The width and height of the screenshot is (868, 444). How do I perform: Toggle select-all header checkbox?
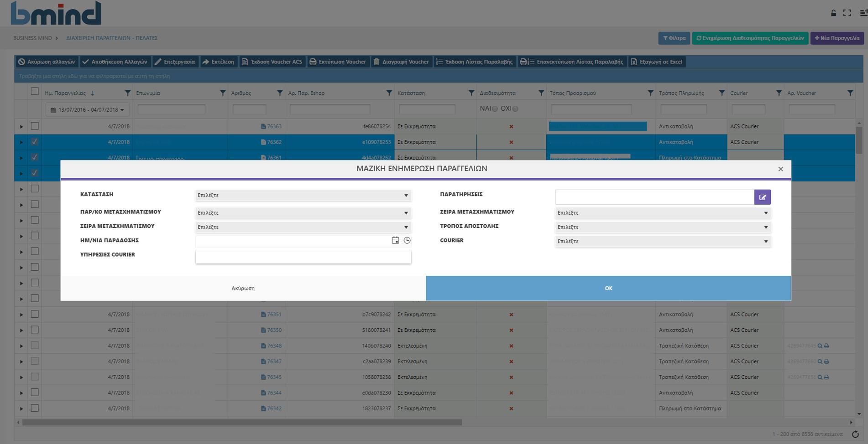coord(35,92)
